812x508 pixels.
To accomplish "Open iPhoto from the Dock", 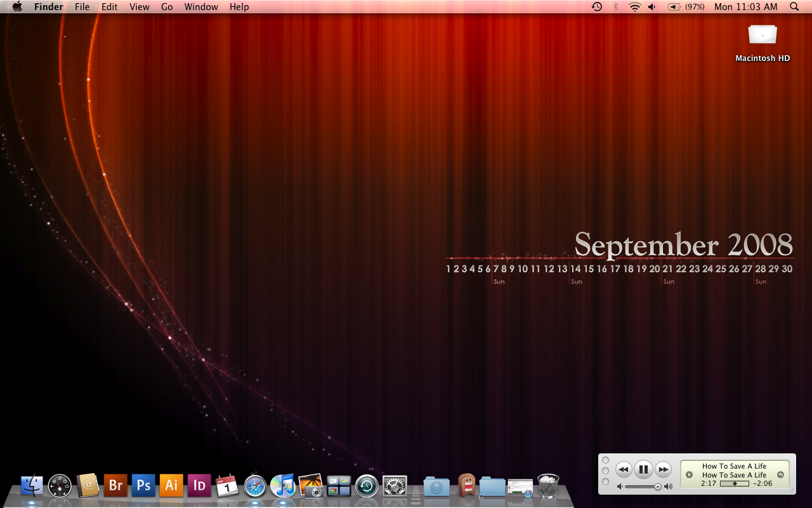I will (311, 486).
